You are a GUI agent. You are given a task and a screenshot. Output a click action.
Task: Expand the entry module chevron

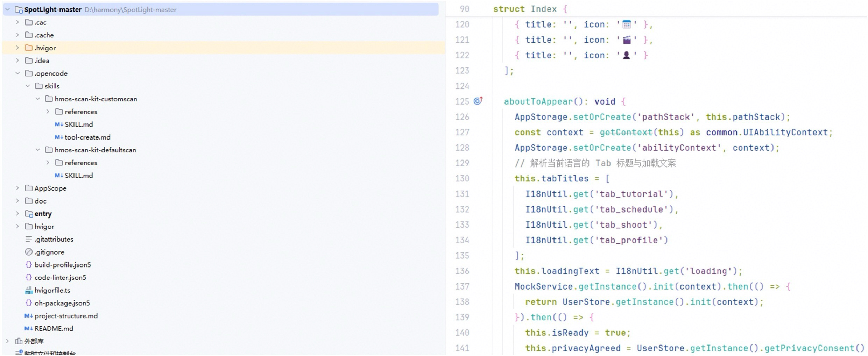point(17,214)
